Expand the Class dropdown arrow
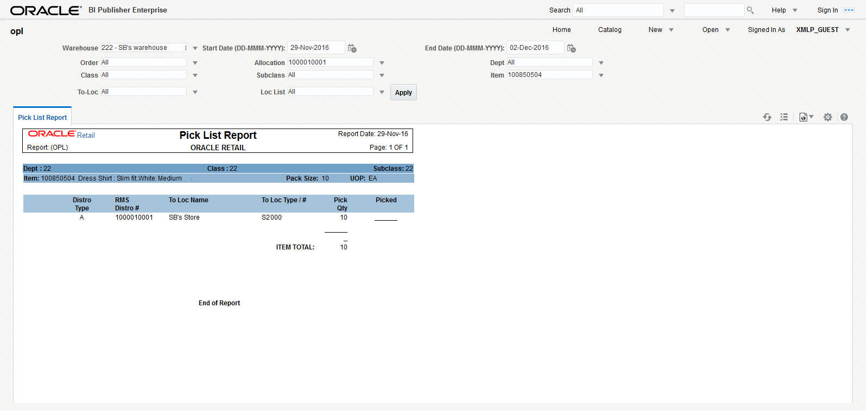868x417 pixels. [x=195, y=75]
